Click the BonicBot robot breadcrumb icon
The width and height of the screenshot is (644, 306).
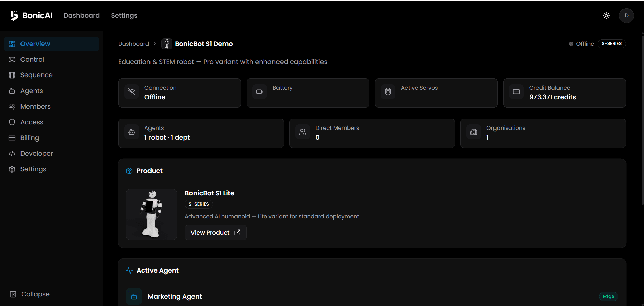[167, 44]
